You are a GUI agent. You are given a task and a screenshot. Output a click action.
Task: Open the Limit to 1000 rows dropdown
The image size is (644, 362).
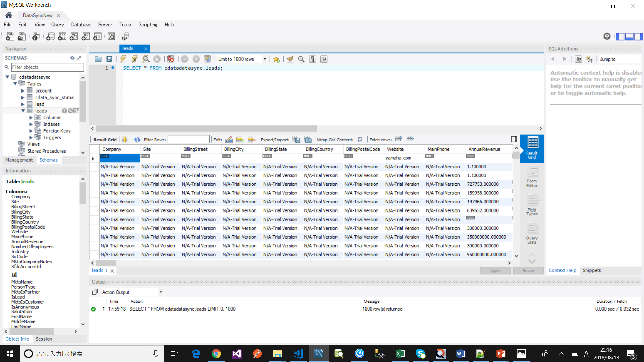point(265,59)
